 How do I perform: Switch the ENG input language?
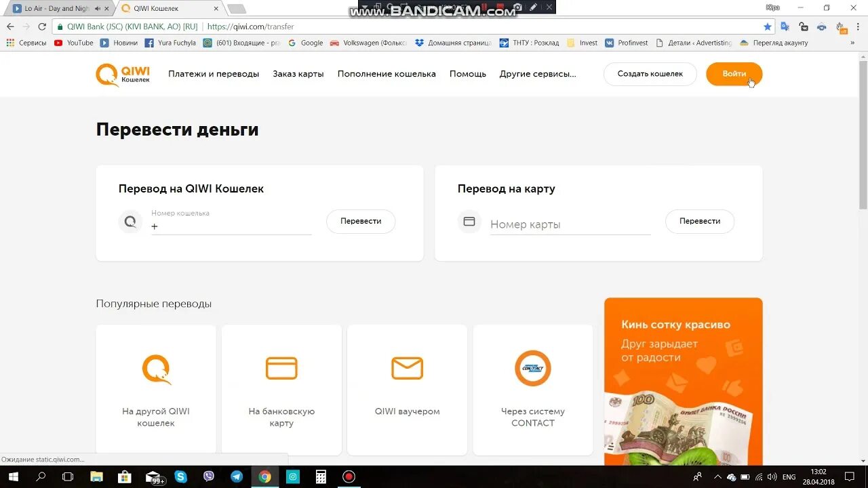(x=789, y=476)
